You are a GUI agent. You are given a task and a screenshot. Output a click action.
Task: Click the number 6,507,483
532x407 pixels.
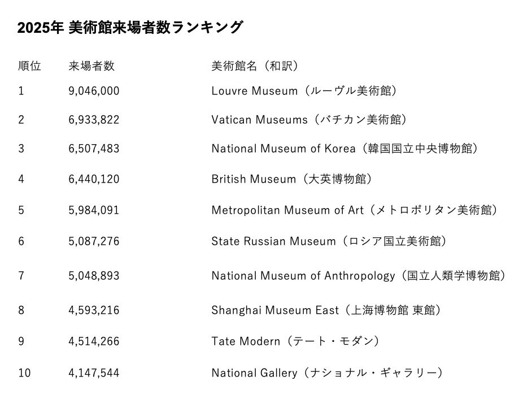[x=94, y=149]
